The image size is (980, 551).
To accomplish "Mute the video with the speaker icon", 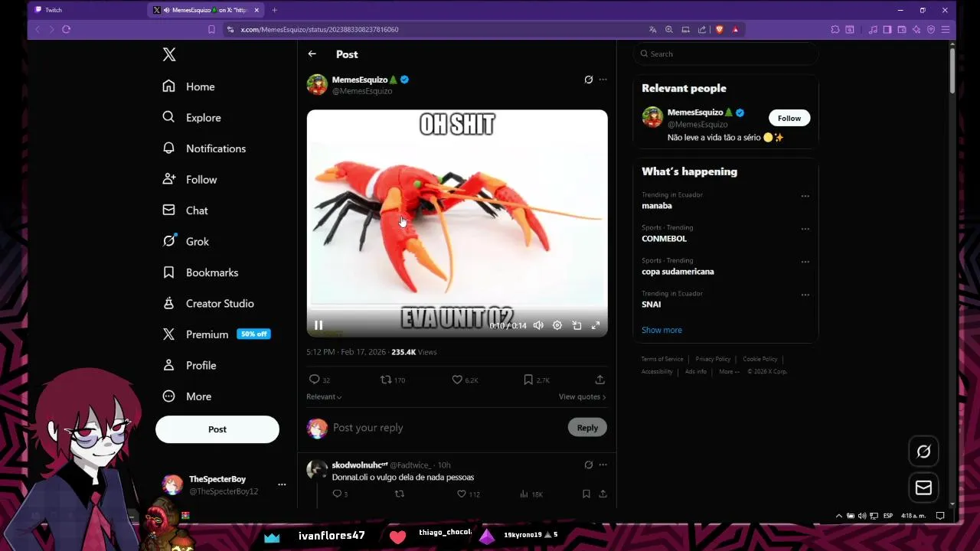I will pyautogui.click(x=538, y=325).
